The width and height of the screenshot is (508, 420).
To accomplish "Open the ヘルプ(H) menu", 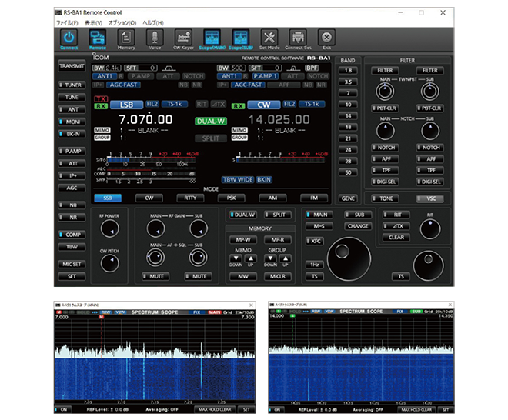I will pos(153,22).
